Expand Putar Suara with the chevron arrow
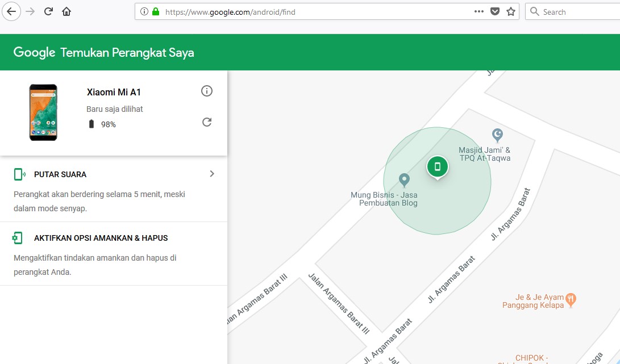 coord(212,174)
